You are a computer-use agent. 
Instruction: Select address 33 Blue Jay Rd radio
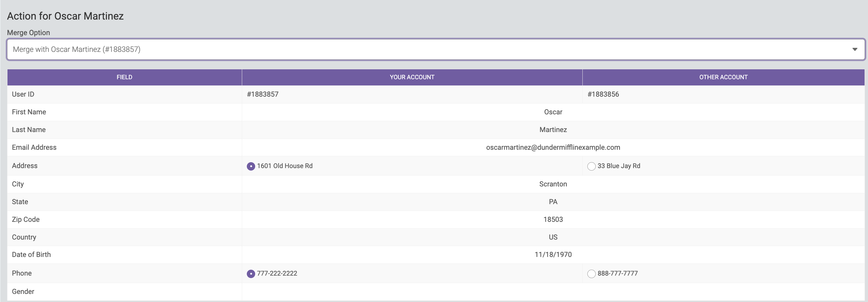pyautogui.click(x=591, y=166)
